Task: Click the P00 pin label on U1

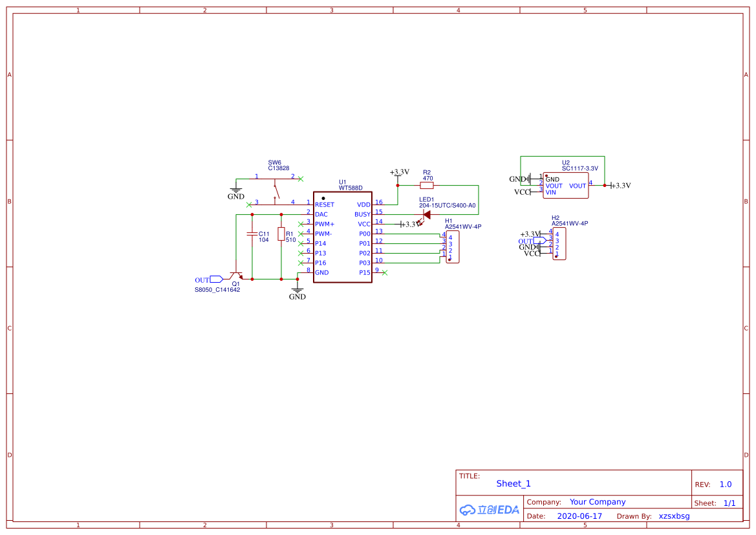Action: (x=365, y=234)
